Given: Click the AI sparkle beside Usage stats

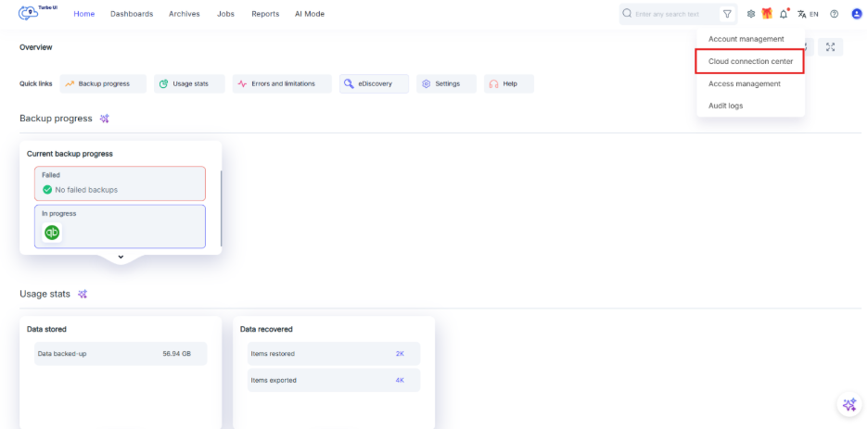Looking at the screenshot, I should [83, 294].
